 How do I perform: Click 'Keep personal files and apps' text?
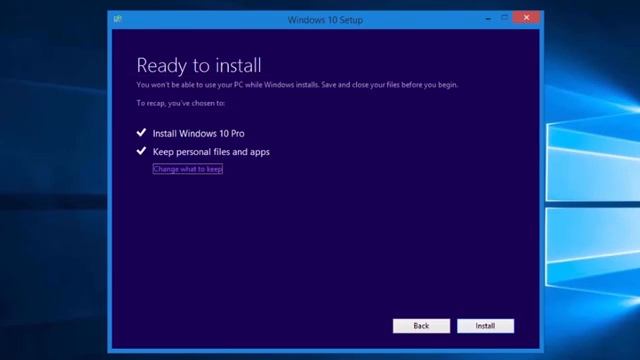click(x=211, y=152)
